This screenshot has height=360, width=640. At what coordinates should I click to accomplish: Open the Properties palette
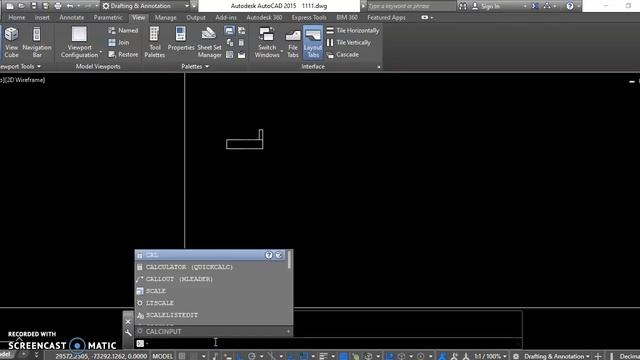point(181,39)
